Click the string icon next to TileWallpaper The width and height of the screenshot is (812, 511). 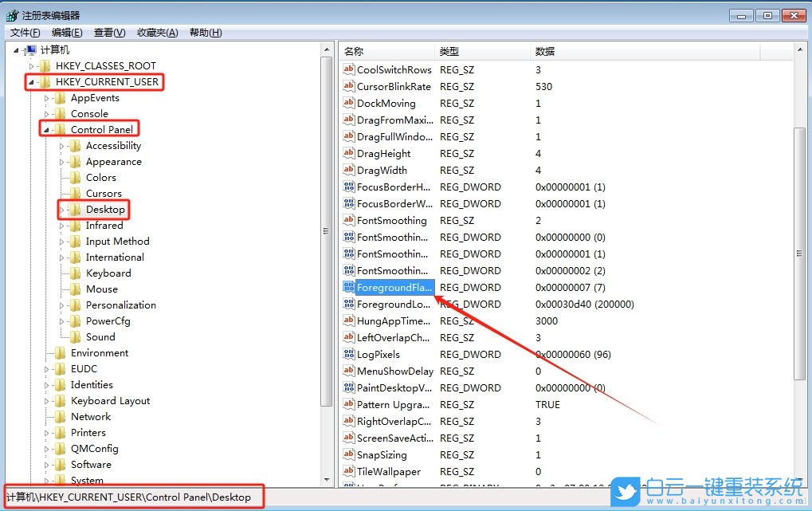pos(348,471)
